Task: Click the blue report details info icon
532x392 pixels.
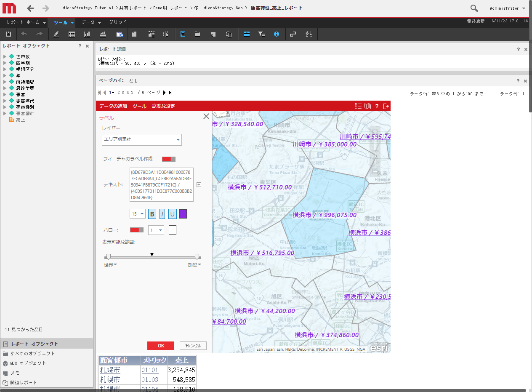Action: [277, 34]
